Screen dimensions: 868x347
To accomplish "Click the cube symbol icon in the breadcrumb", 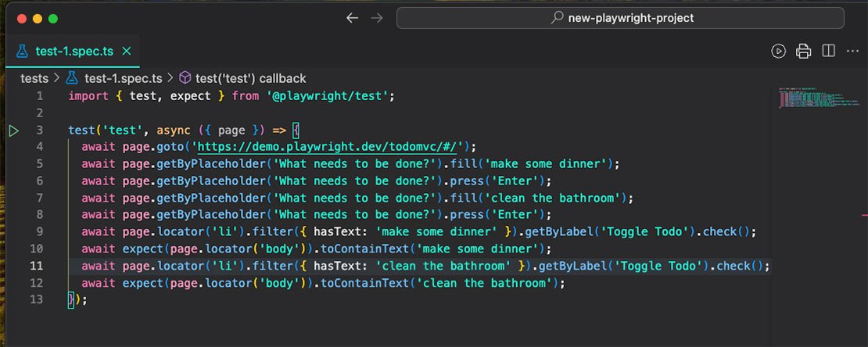I will pos(185,78).
